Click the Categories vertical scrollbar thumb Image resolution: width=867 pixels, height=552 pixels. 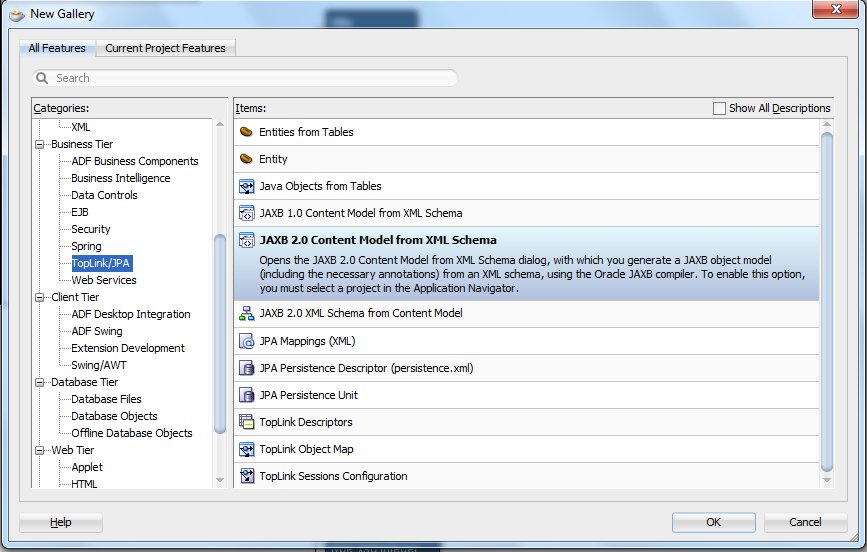pos(220,334)
